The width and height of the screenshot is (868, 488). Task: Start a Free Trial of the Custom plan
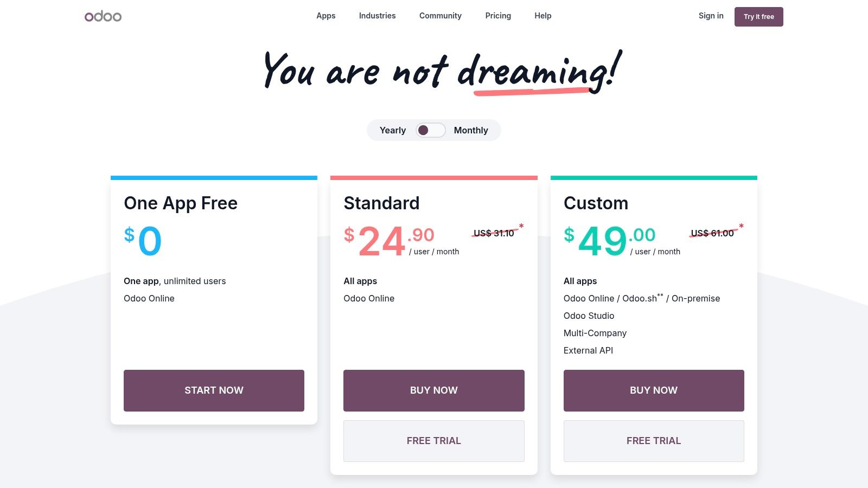[654, 441]
